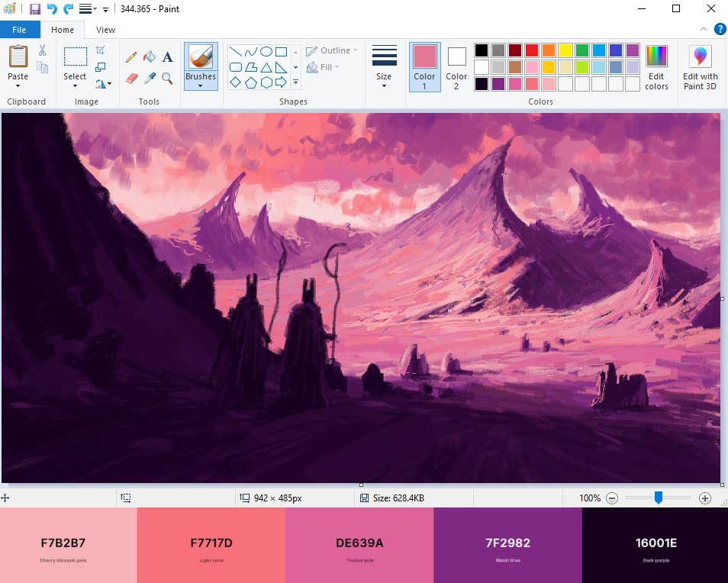Switch to the Home tab
Screen dimensions: 728x583
63,30
